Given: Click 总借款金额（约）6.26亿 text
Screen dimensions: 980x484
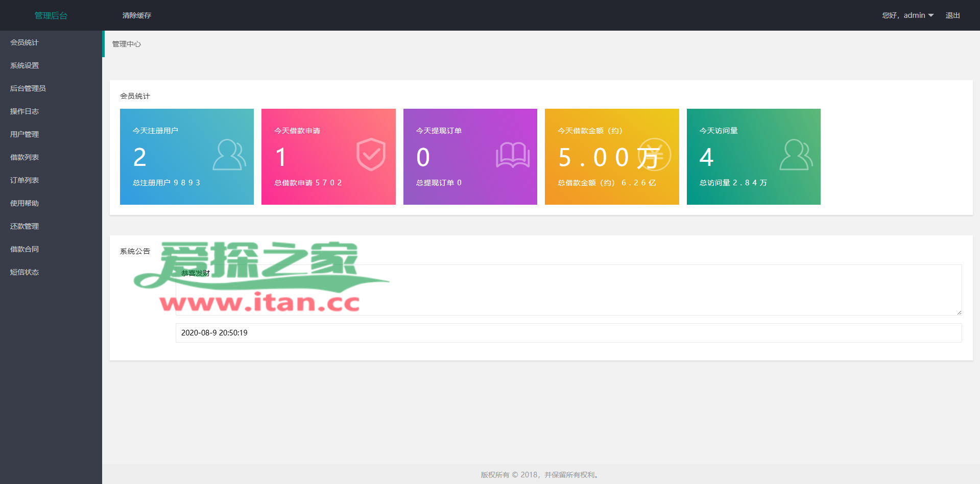Looking at the screenshot, I should tap(607, 183).
